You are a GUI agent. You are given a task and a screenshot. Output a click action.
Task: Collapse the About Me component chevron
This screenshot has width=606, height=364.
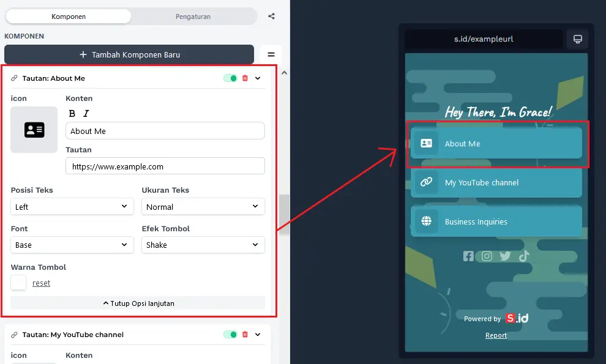coord(258,78)
